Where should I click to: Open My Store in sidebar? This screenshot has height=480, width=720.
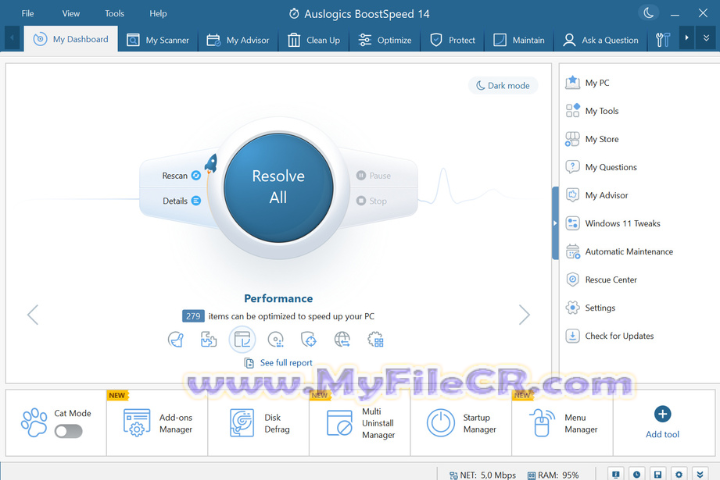pyautogui.click(x=592, y=139)
